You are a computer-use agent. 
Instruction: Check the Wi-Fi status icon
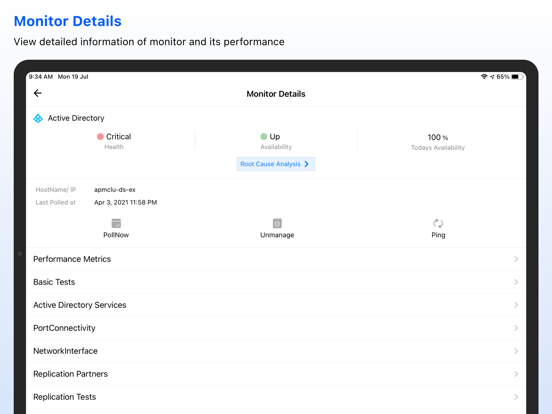(x=484, y=77)
